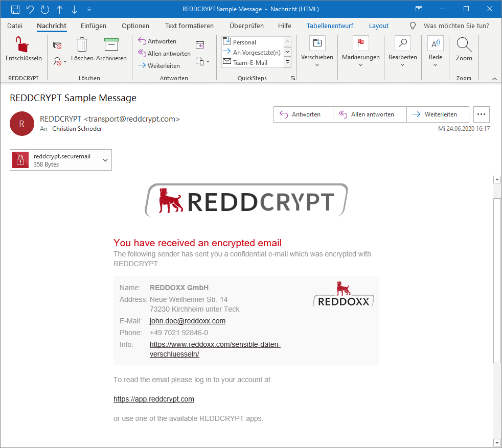This screenshot has width=502, height=448.
Task: Click Weiterleiten in the ribbon
Action: 159,65
